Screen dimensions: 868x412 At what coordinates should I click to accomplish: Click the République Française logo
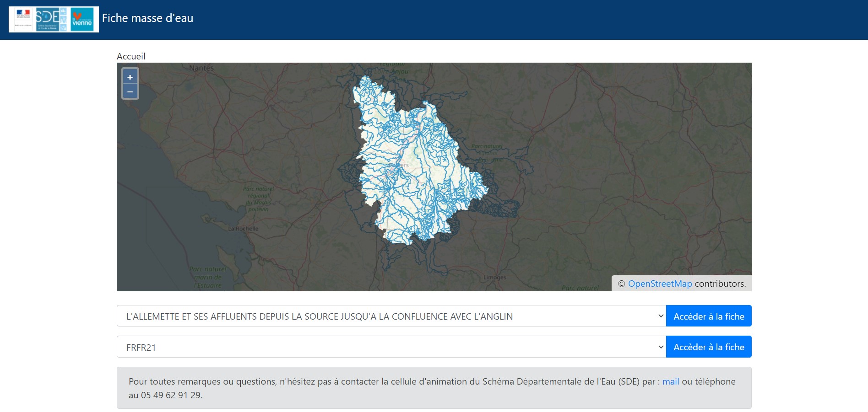pos(23,19)
